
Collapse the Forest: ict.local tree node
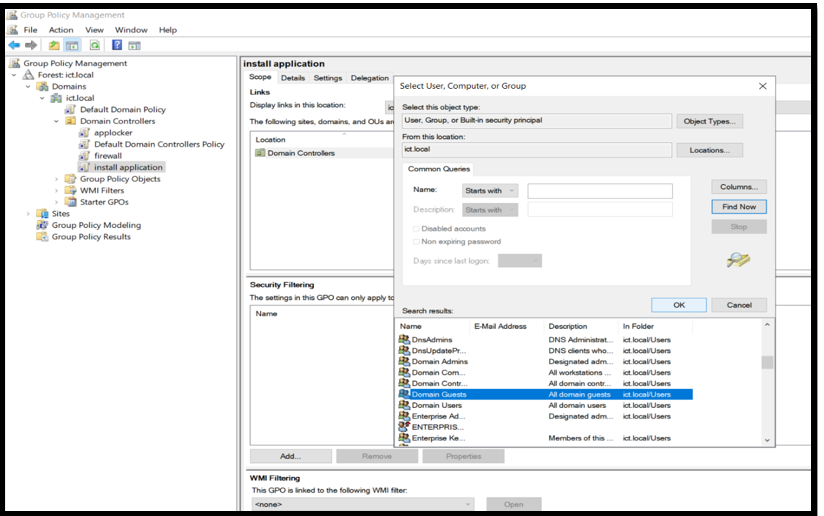[x=14, y=75]
